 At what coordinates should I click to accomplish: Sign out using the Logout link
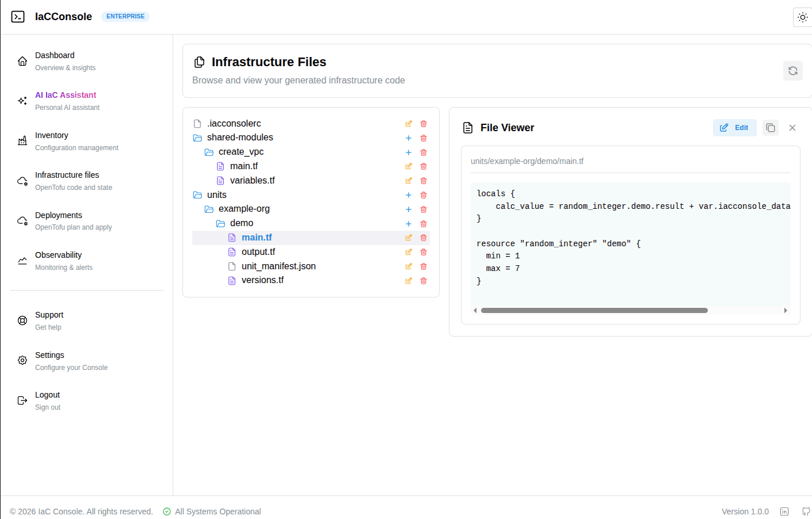coord(47,395)
